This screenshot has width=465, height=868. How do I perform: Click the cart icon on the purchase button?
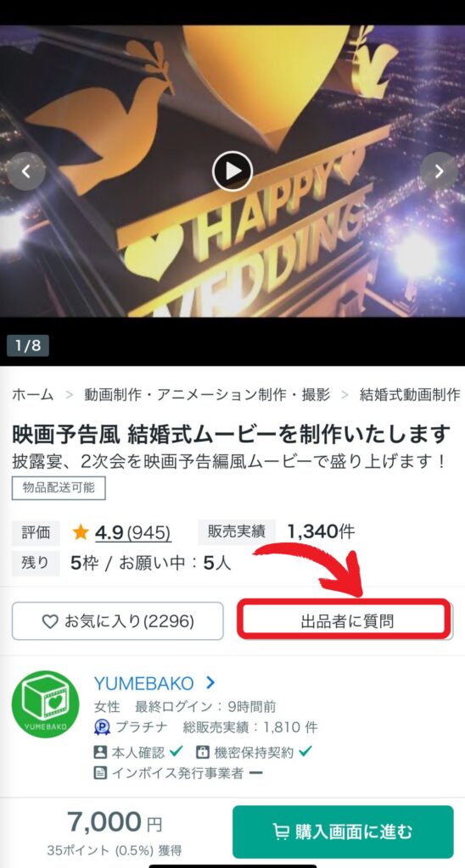[x=281, y=832]
